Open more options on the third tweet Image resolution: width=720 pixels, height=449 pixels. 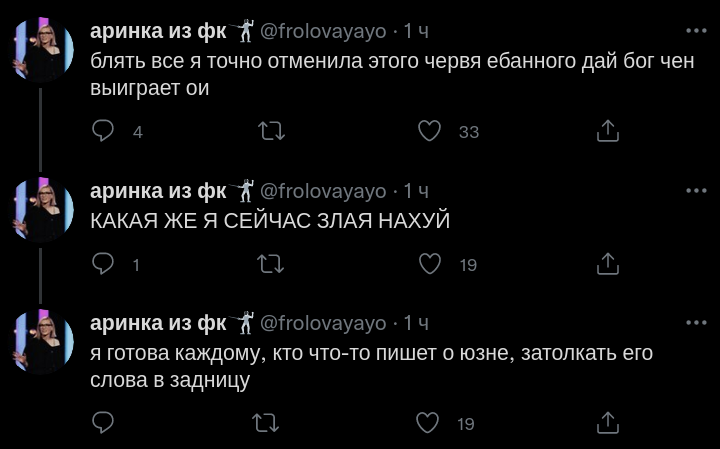click(x=695, y=322)
